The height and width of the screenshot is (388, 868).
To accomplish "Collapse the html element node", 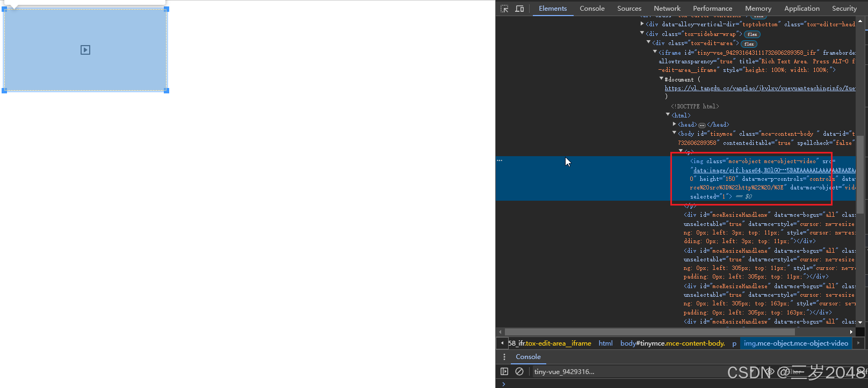I will pos(668,115).
